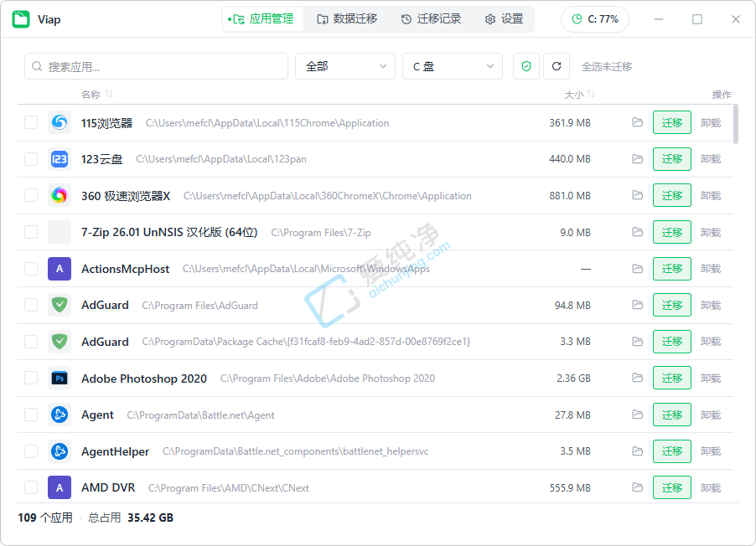
Task: Select the ActionsMcpHost checkbox
Action: [x=31, y=269]
